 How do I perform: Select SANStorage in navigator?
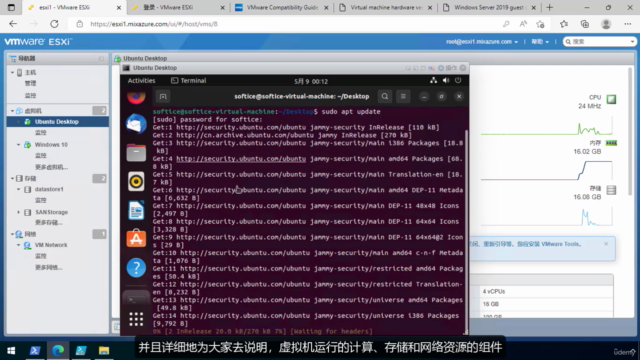point(51,212)
